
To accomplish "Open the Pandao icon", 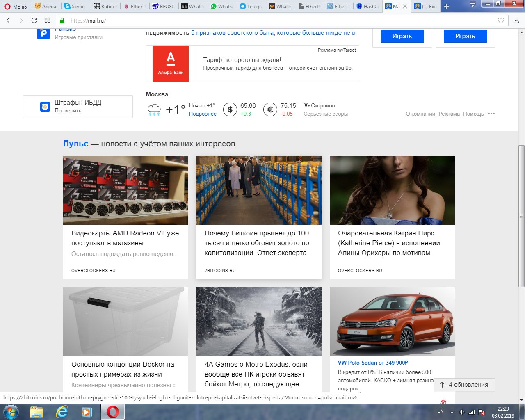I will pos(43,34).
